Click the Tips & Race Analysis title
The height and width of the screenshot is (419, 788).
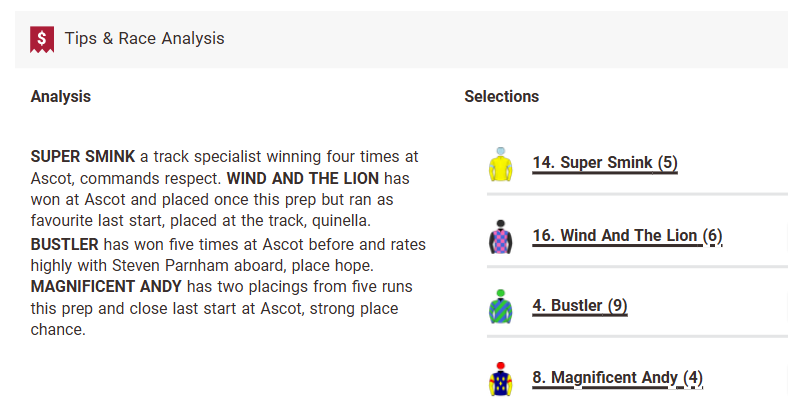pos(144,39)
